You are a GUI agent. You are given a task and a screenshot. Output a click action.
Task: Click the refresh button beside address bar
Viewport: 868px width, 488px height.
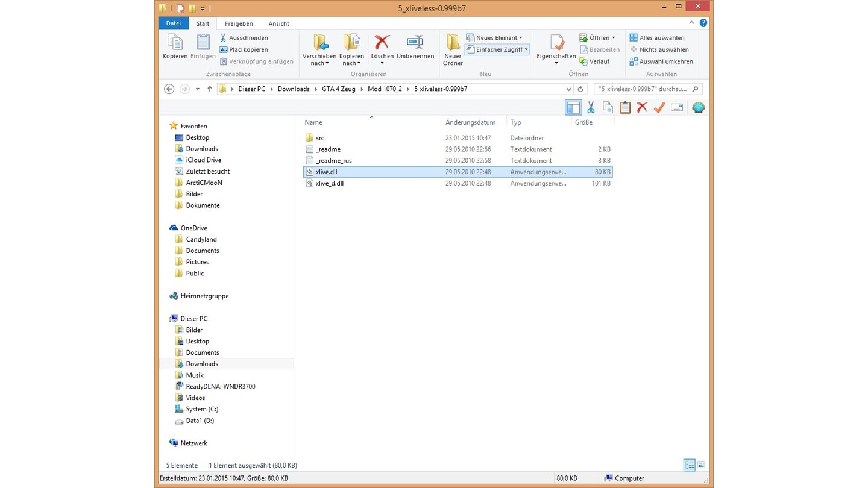click(580, 89)
